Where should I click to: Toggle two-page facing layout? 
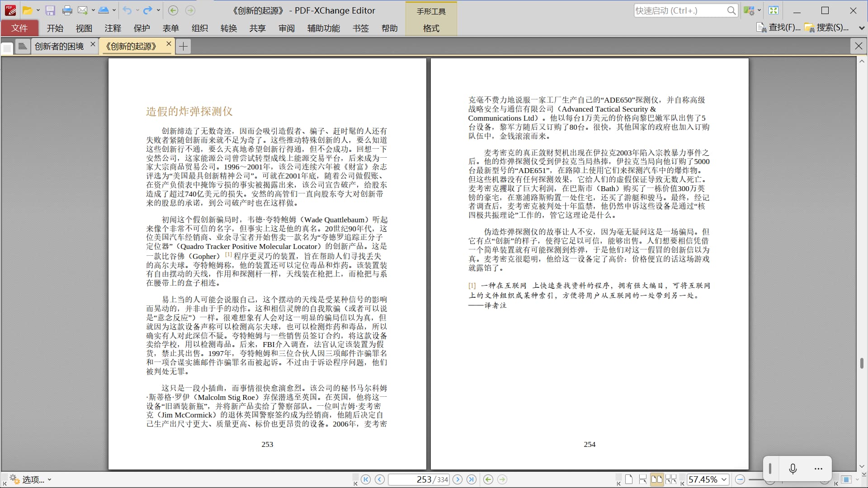tap(656, 479)
